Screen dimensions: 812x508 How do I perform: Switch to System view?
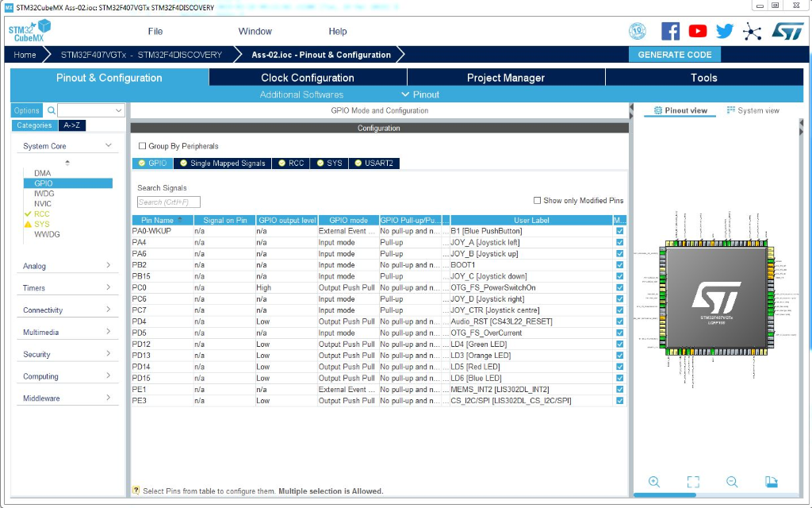[x=753, y=110]
